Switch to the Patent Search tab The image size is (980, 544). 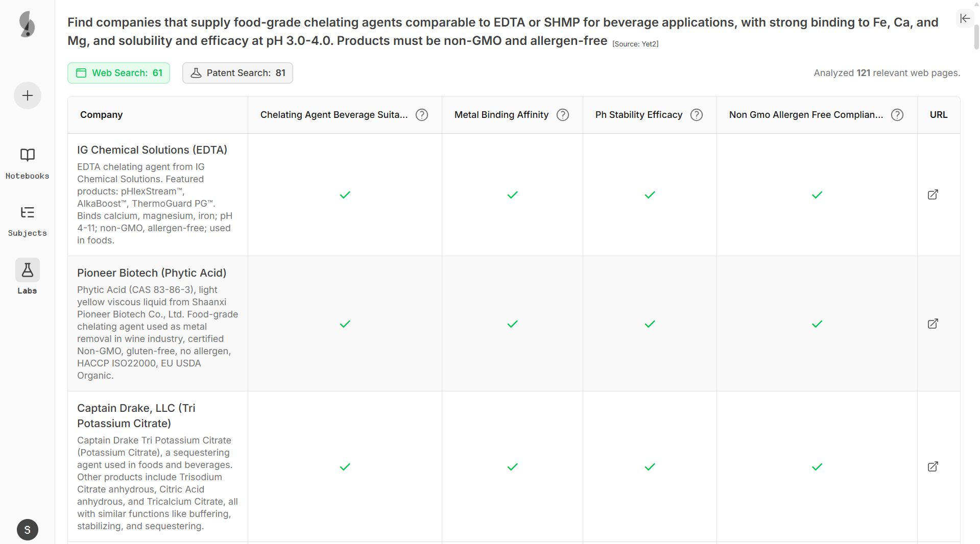(237, 73)
